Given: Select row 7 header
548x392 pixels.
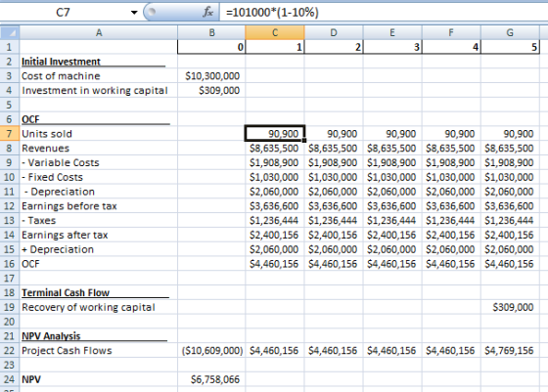Looking at the screenshot, I should click(10, 134).
